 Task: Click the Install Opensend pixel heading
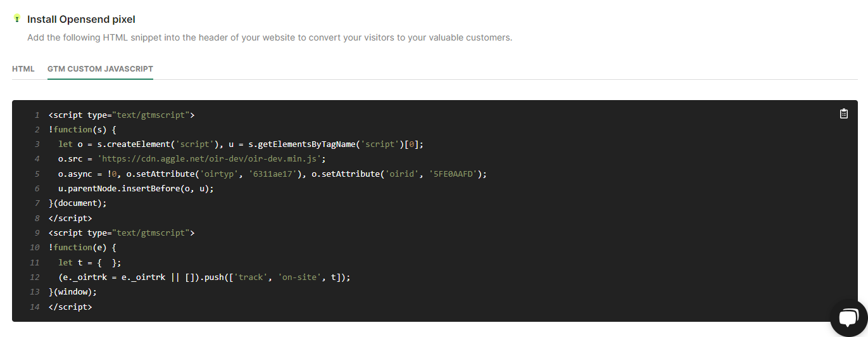coord(81,20)
